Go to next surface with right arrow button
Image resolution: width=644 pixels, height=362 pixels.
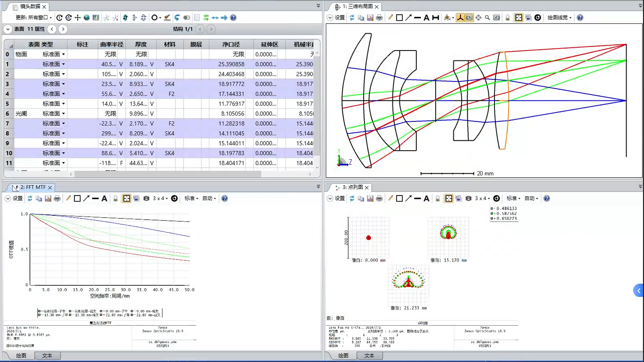tap(63, 29)
